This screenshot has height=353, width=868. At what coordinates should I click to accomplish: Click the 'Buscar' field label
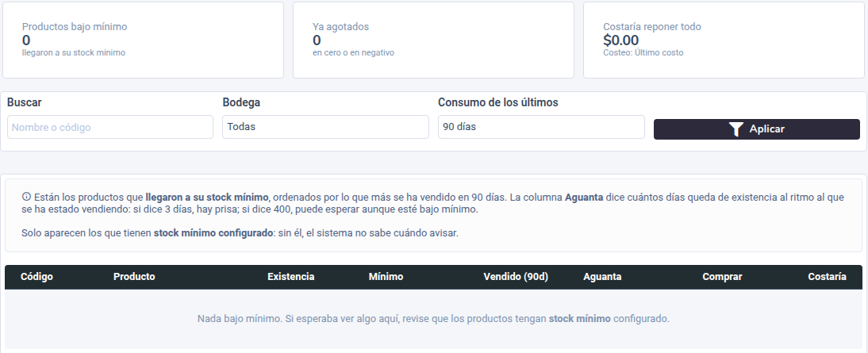(x=25, y=102)
